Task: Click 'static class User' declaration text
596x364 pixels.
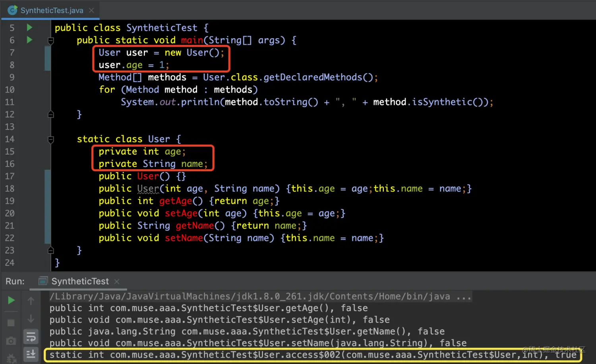Action: 123,139
